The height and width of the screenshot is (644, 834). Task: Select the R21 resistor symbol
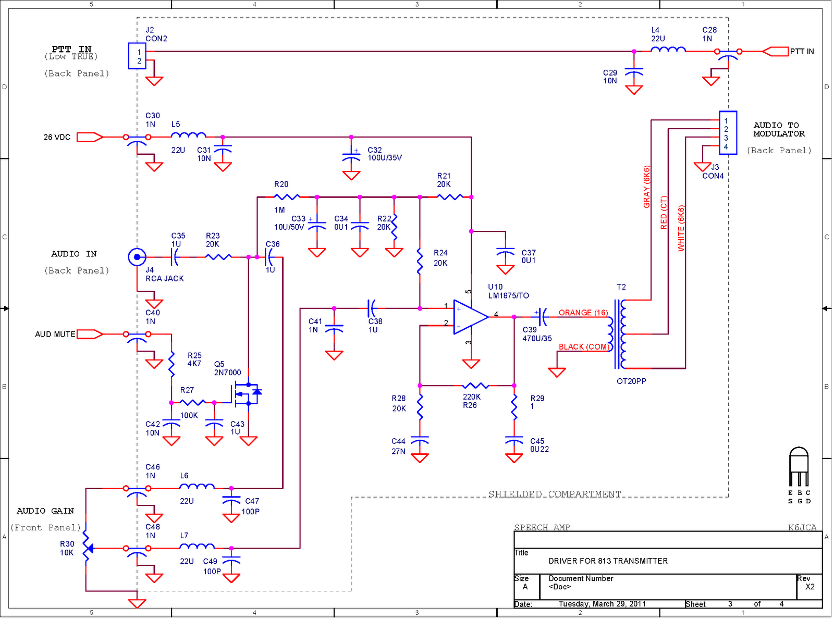[449, 197]
